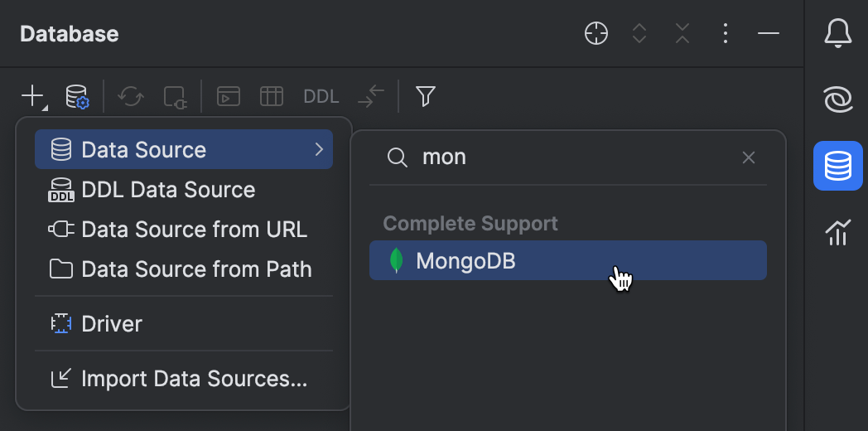Click the Edit Data table icon
Viewport: 868px width, 431px height.
[x=272, y=96]
